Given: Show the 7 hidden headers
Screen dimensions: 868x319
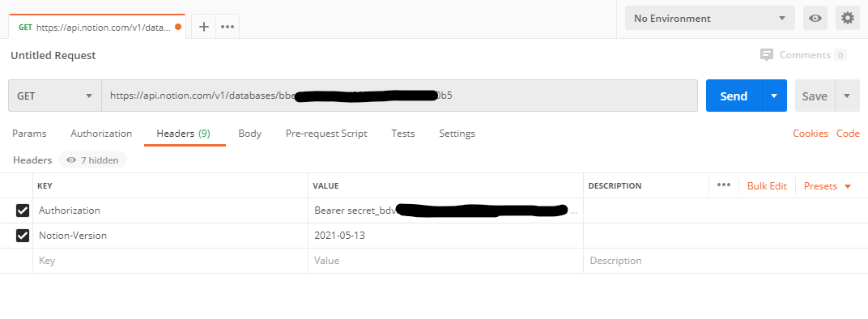Looking at the screenshot, I should tap(92, 160).
